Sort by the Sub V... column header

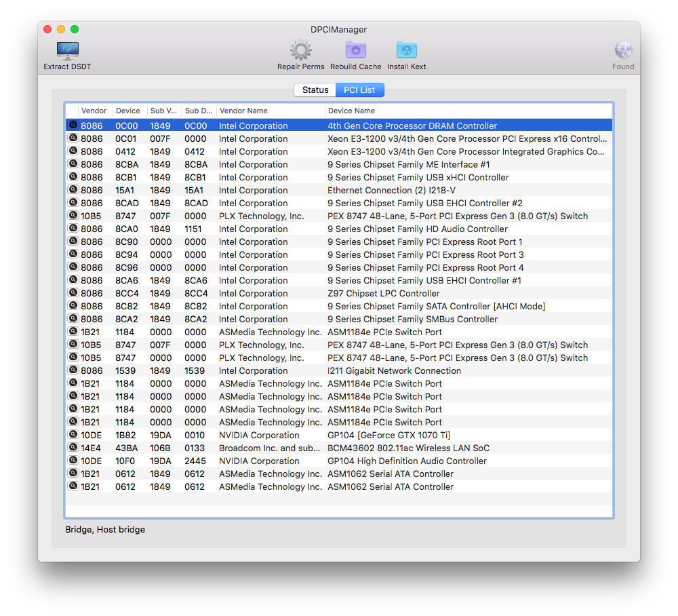pyautogui.click(x=163, y=111)
